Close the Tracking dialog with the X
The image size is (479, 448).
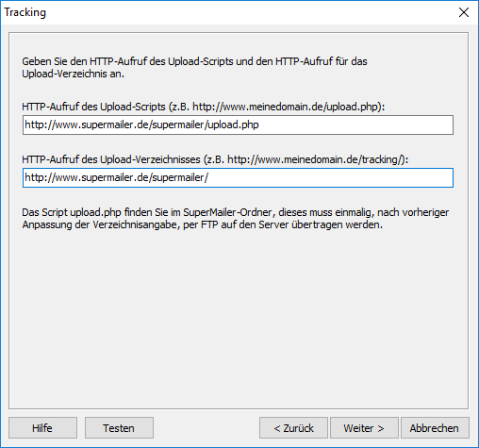(x=464, y=12)
